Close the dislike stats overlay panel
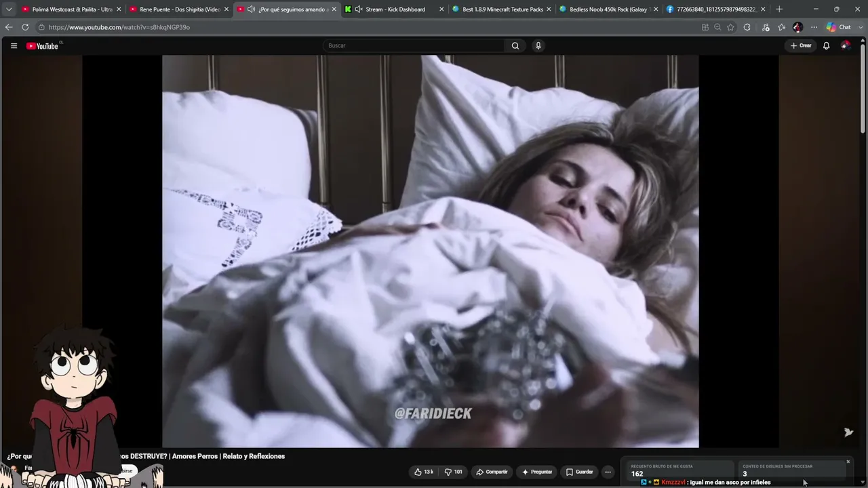Screen dimensions: 868x488 tap(848, 462)
